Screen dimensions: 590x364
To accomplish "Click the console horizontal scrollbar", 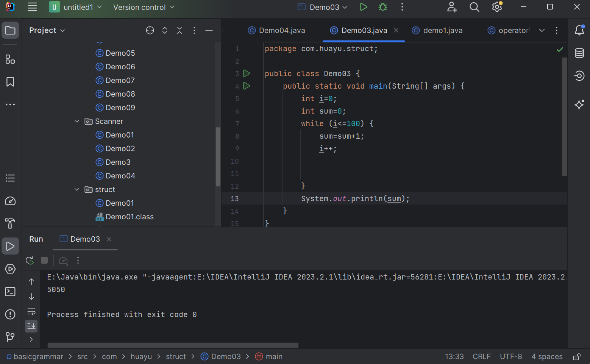I will tap(173, 345).
